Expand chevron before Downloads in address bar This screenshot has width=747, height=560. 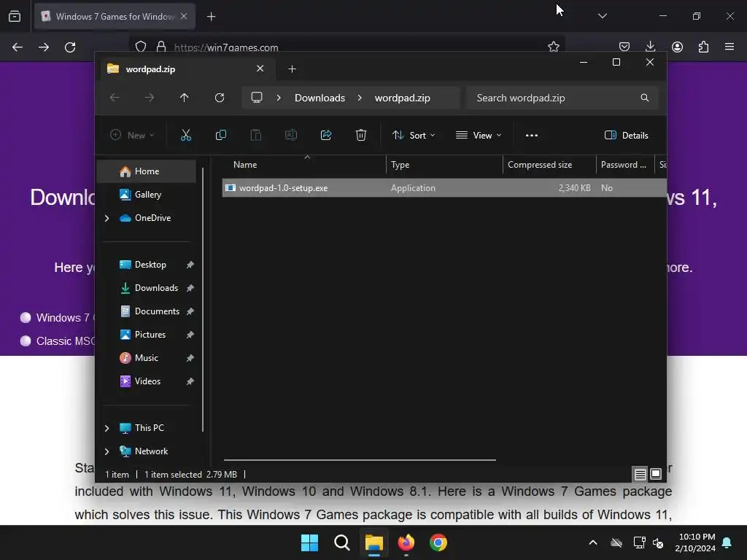279,98
